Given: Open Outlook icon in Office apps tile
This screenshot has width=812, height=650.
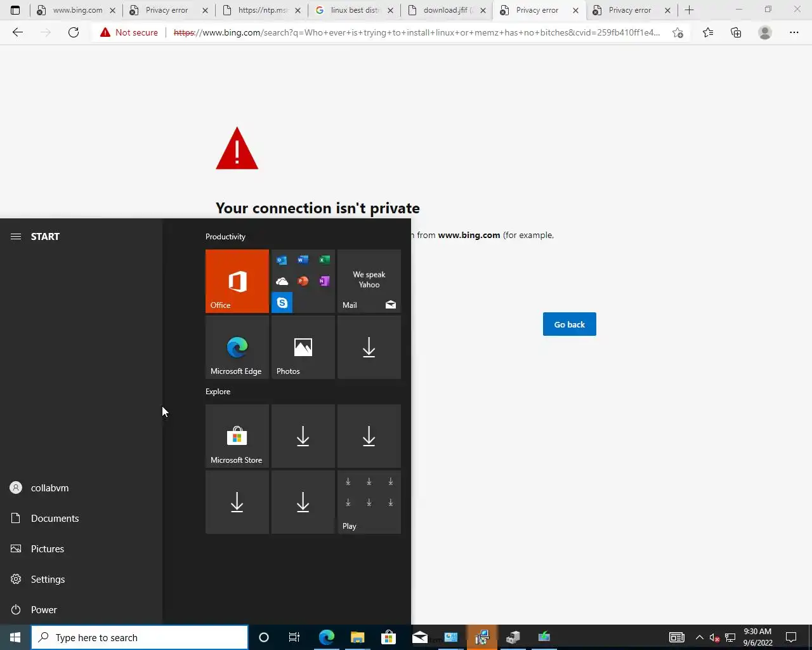Looking at the screenshot, I should click(282, 260).
